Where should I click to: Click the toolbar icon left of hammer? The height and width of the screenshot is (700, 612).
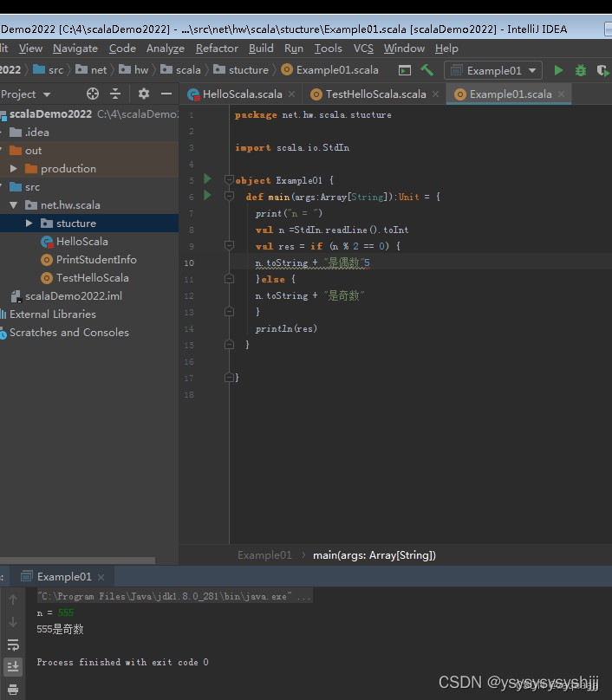pyautogui.click(x=405, y=70)
